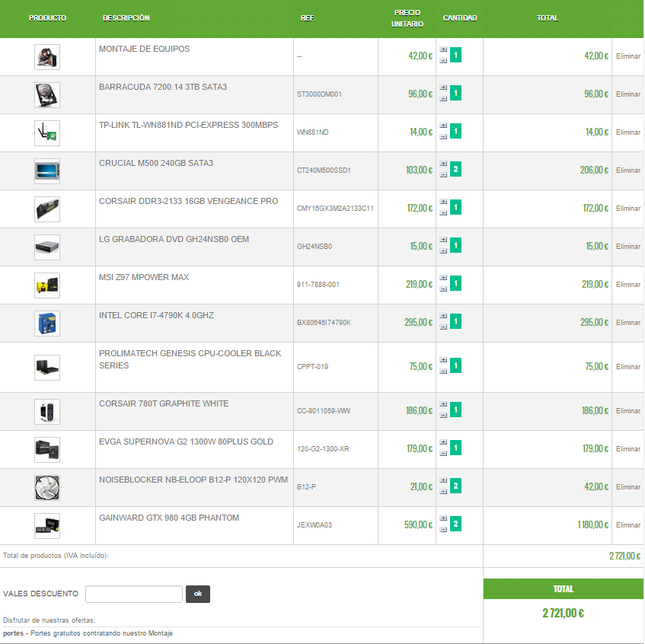645x644 pixels.
Task: Decrease quantity of CRUCIAL M500 240GB
Action: [x=443, y=175]
